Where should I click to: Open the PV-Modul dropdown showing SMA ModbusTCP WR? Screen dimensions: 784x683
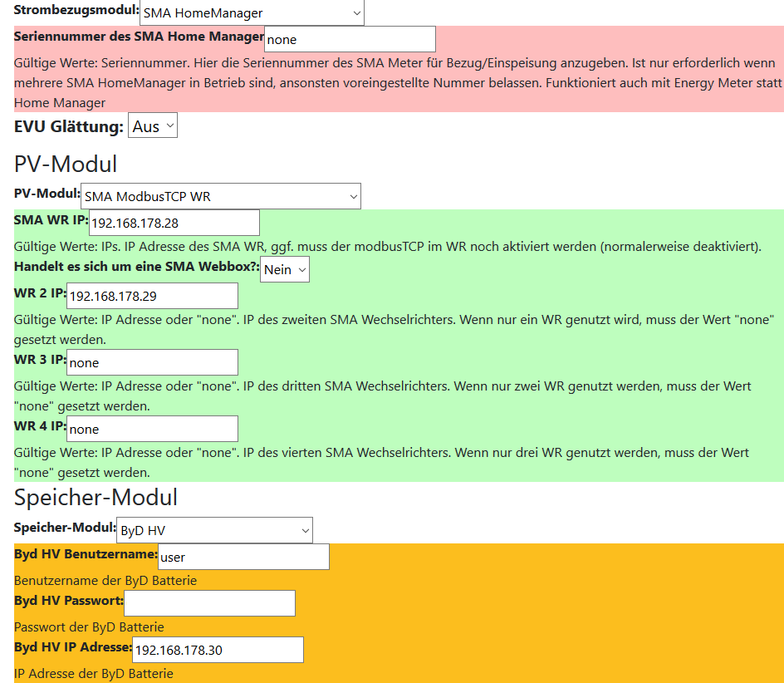click(x=221, y=196)
